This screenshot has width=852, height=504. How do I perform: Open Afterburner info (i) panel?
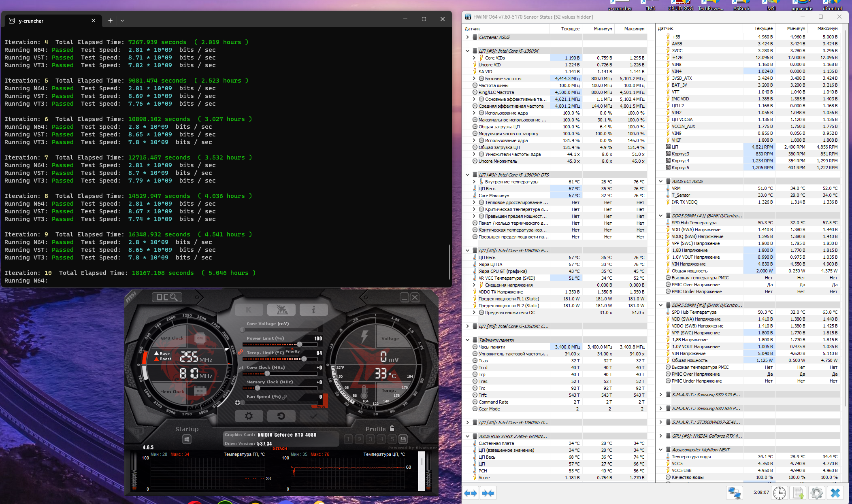coord(313,310)
